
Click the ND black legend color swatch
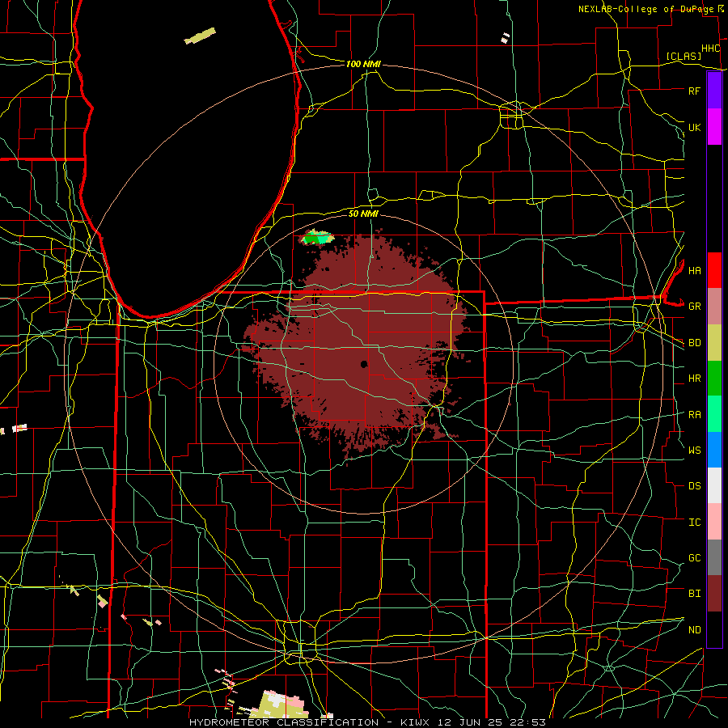714,629
